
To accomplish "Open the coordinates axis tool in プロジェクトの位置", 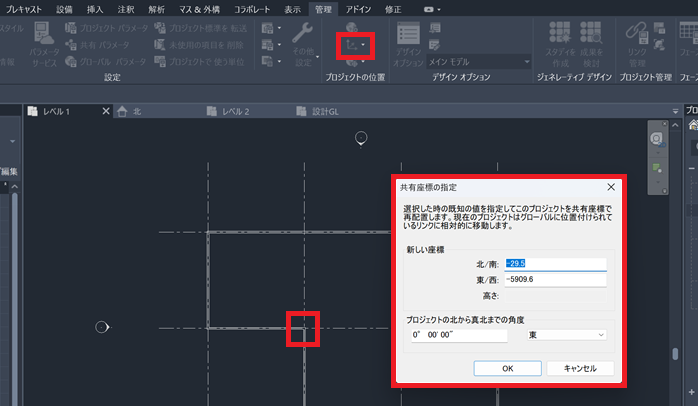I will pos(352,45).
